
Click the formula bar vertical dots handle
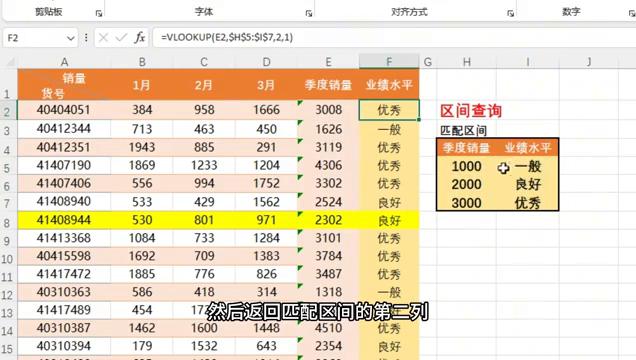click(86, 38)
